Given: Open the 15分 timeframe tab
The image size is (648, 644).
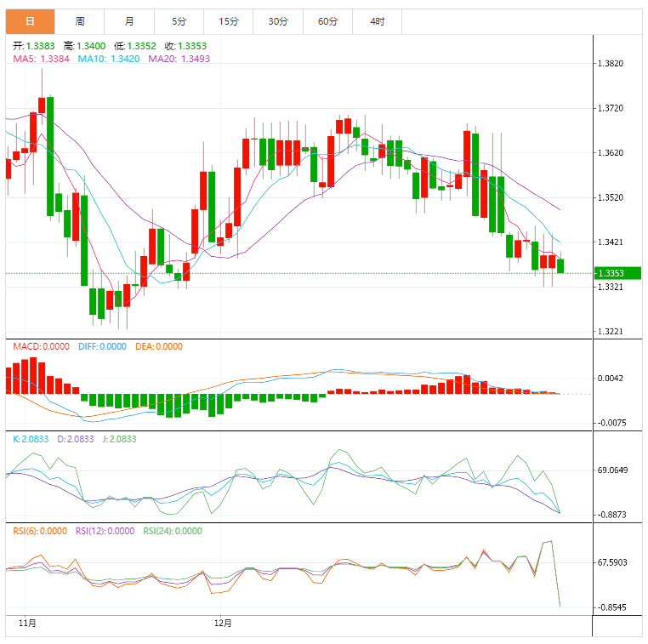Looking at the screenshot, I should click(x=229, y=21).
